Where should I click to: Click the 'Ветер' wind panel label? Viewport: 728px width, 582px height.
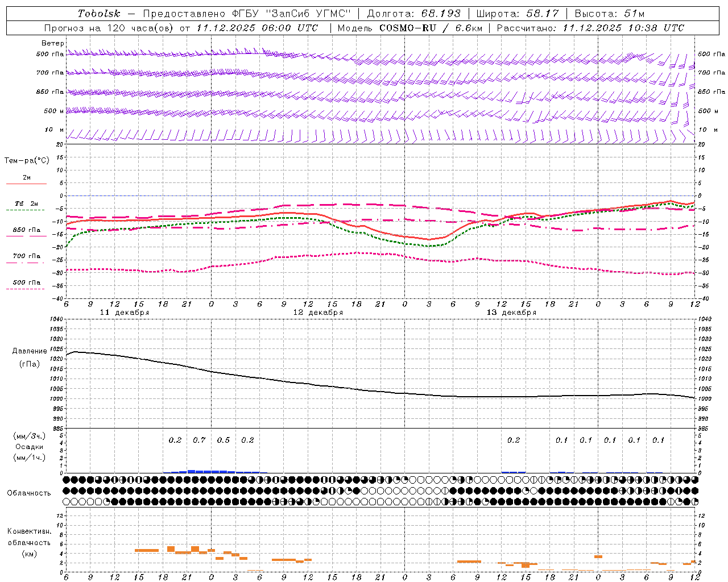(x=53, y=43)
